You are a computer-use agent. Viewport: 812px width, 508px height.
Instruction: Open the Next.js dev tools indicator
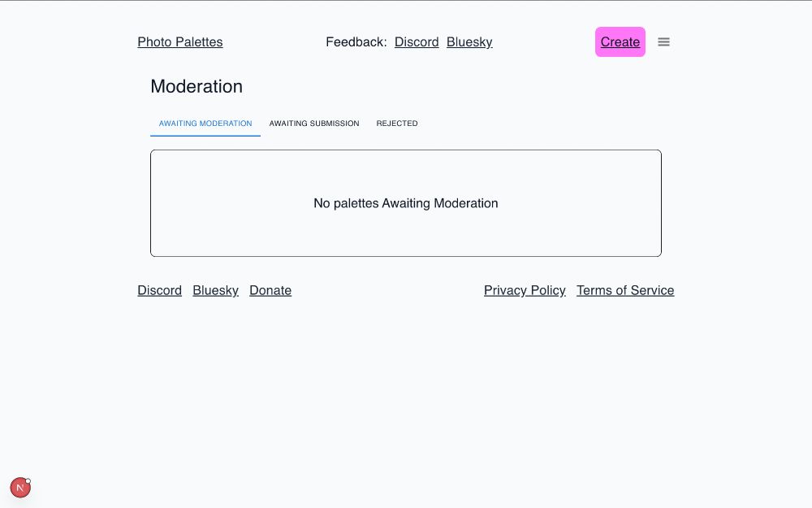pyautogui.click(x=20, y=488)
